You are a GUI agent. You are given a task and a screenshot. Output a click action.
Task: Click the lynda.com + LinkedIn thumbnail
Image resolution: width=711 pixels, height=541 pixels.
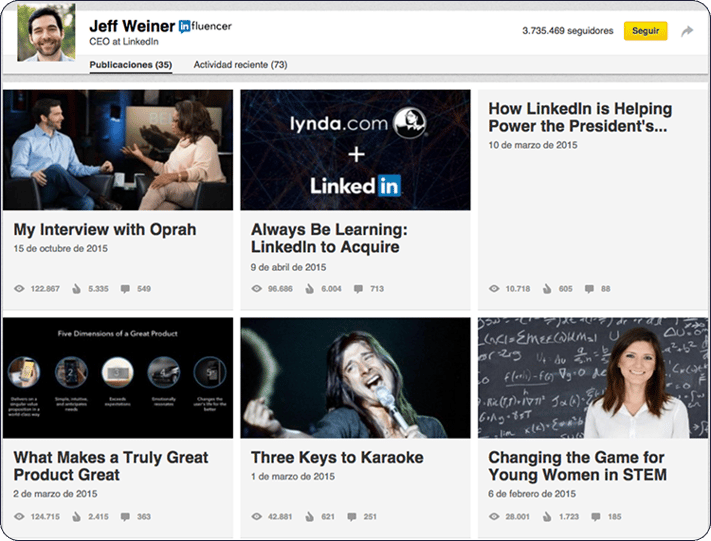coord(356,150)
